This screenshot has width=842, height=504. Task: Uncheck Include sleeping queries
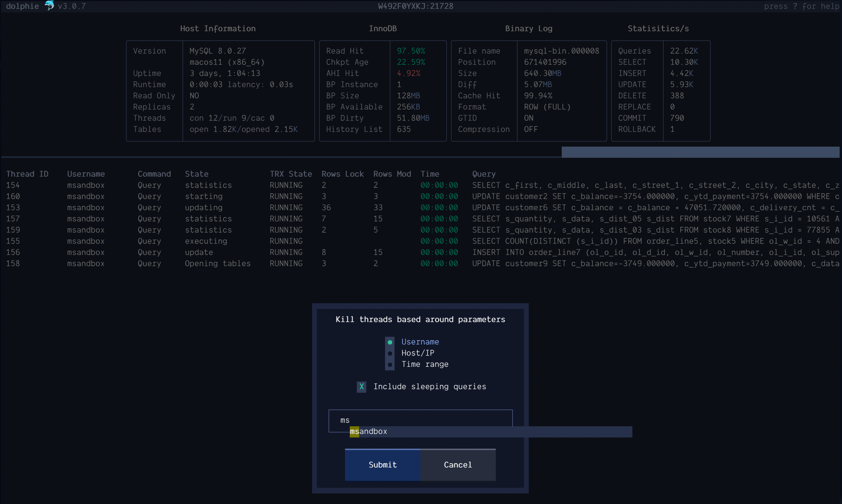pos(361,387)
